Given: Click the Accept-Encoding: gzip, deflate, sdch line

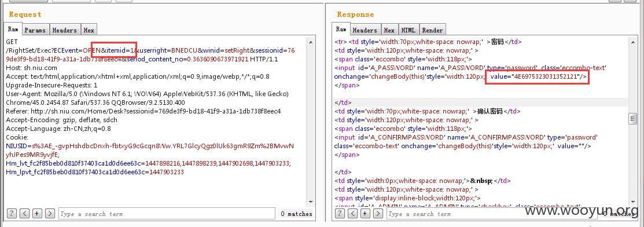Looking at the screenshot, I should 61,120.
